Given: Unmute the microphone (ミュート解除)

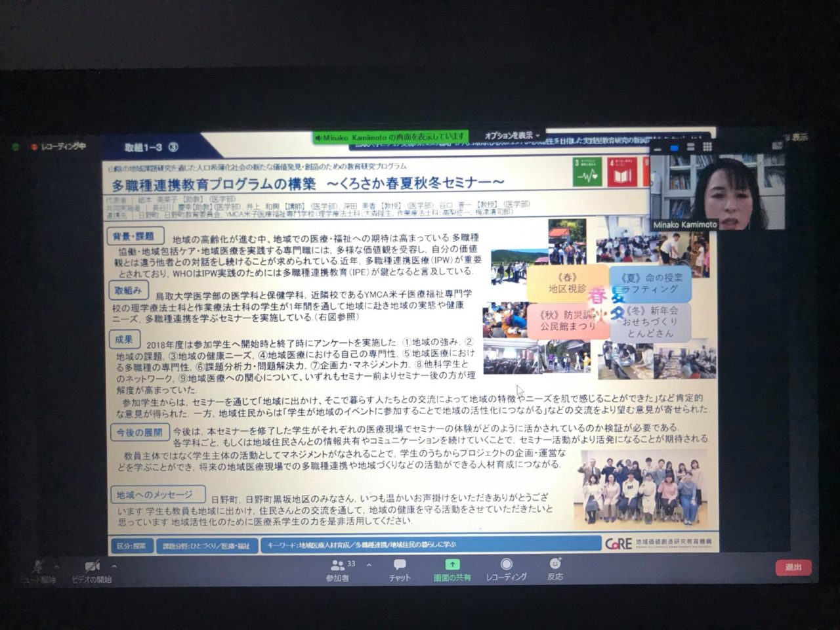Looking at the screenshot, I should 37,566.
